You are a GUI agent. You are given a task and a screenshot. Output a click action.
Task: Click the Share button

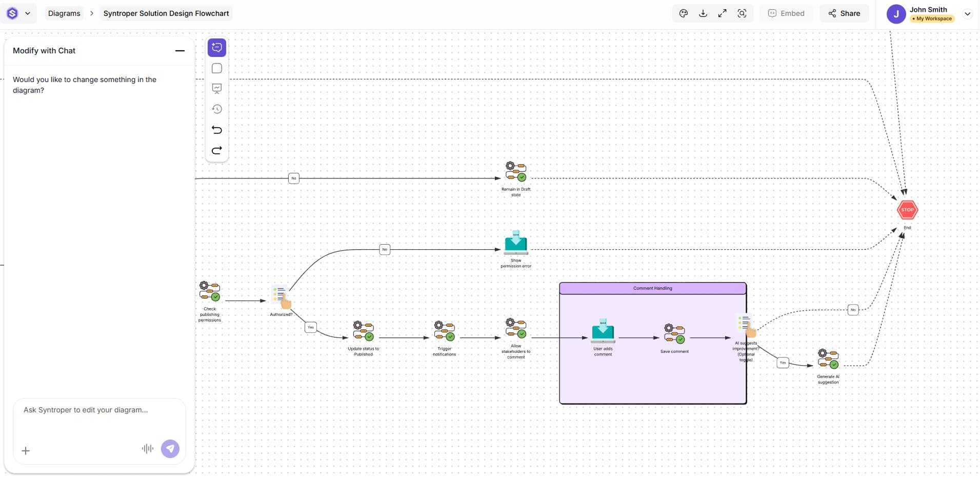844,13
